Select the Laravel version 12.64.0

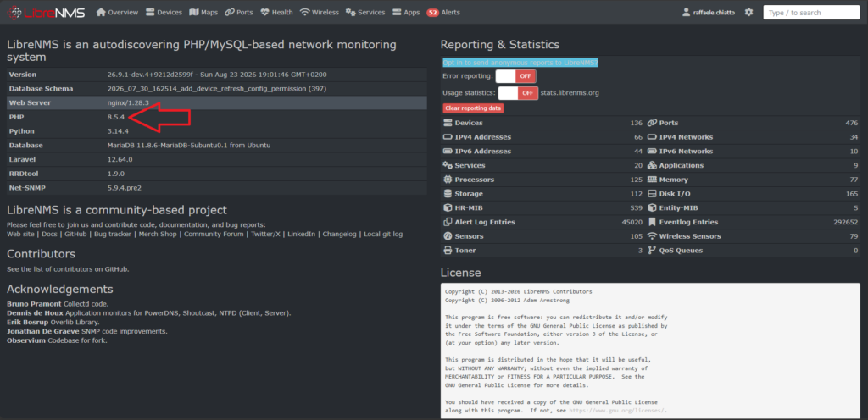[120, 160]
